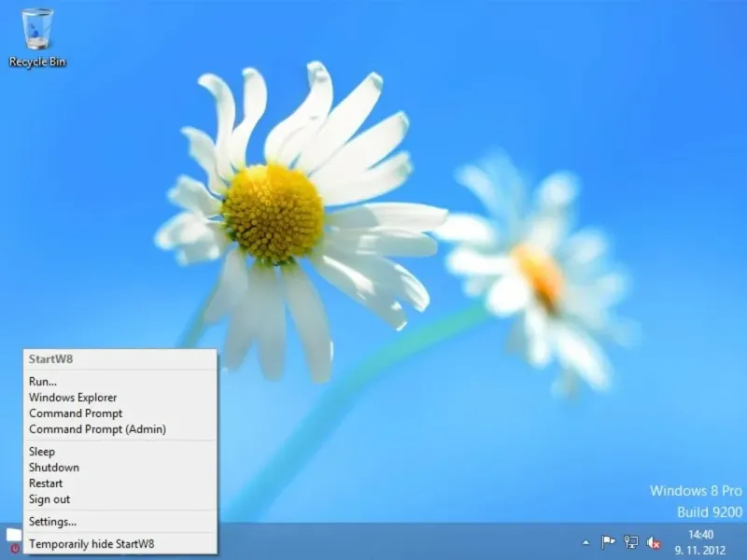Viewport: 747px width, 560px height.
Task: Show hidden tray icons arrow
Action: [586, 542]
